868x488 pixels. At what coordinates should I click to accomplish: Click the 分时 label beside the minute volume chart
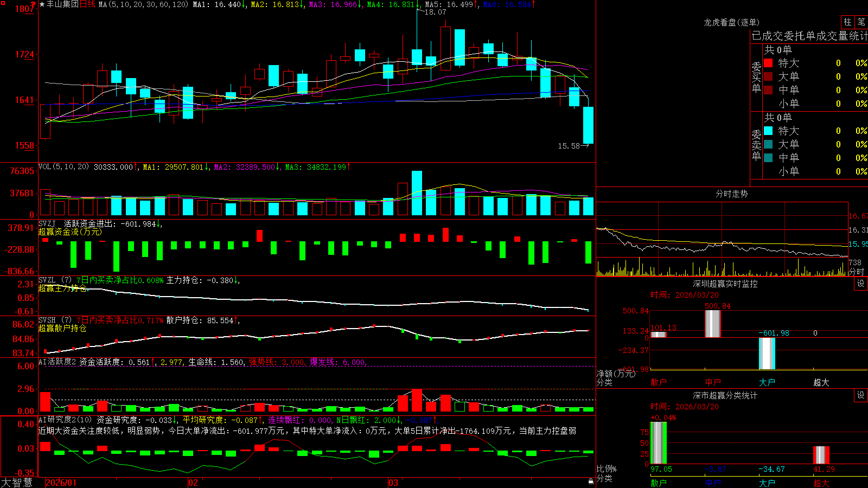856,272
